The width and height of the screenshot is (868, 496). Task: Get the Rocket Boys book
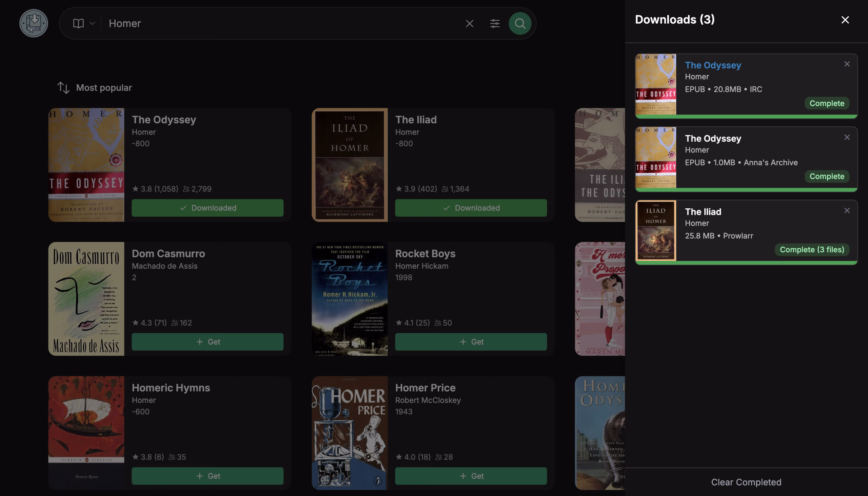(x=471, y=342)
